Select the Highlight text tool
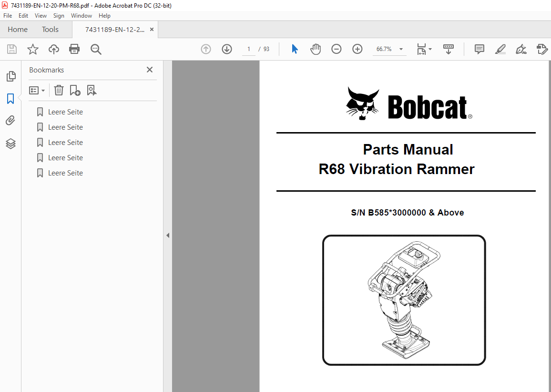The image size is (551, 392). tap(500, 49)
